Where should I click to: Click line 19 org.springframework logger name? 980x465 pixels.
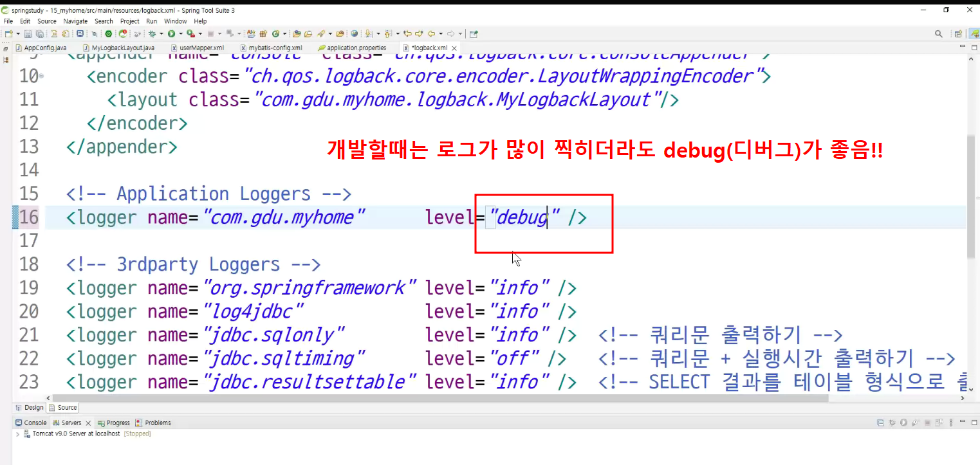(x=310, y=287)
